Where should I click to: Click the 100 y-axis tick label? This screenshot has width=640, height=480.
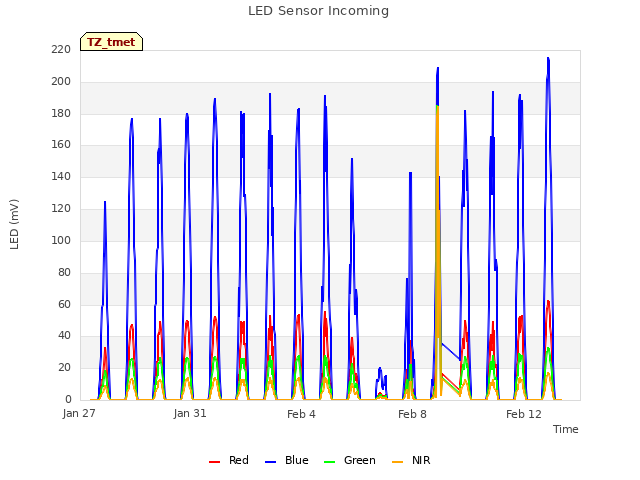[x=61, y=240]
